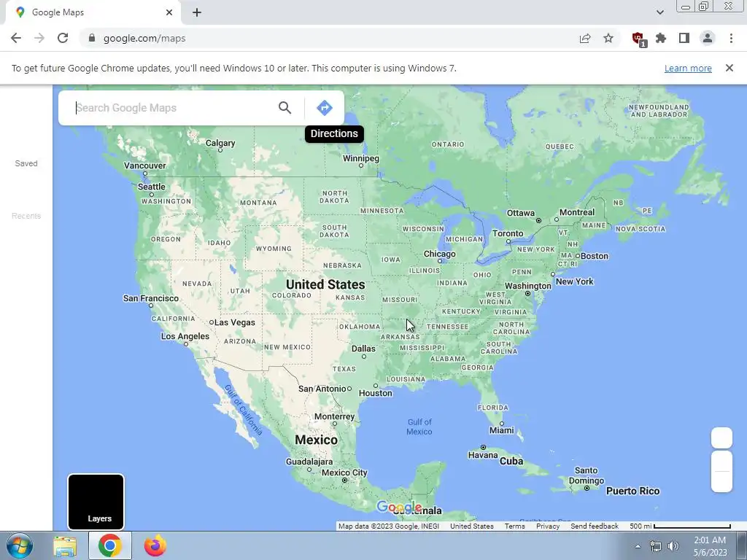Open the Chrome profile avatar
This screenshot has width=747, height=560.
coord(708,38)
